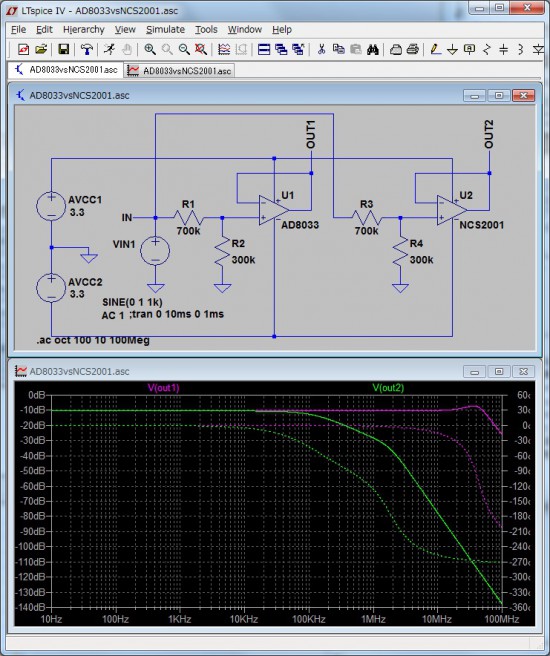Click the 10Hz frequency axis label

[51, 619]
